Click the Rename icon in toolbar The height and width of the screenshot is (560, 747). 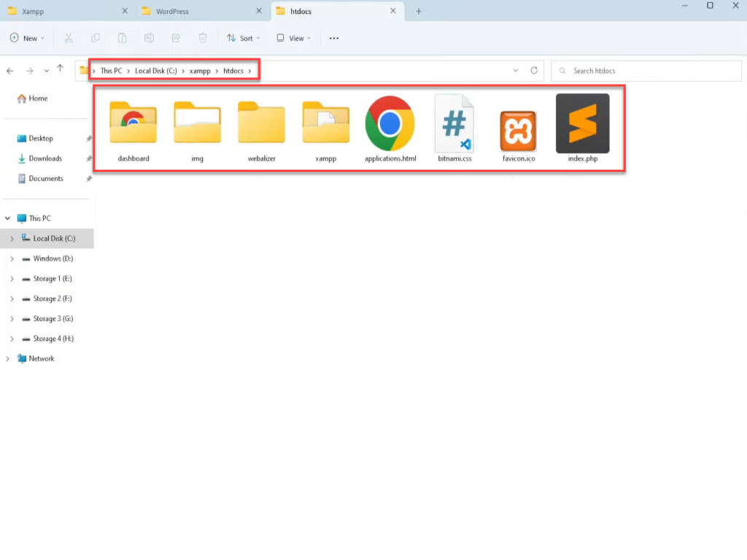[149, 38]
